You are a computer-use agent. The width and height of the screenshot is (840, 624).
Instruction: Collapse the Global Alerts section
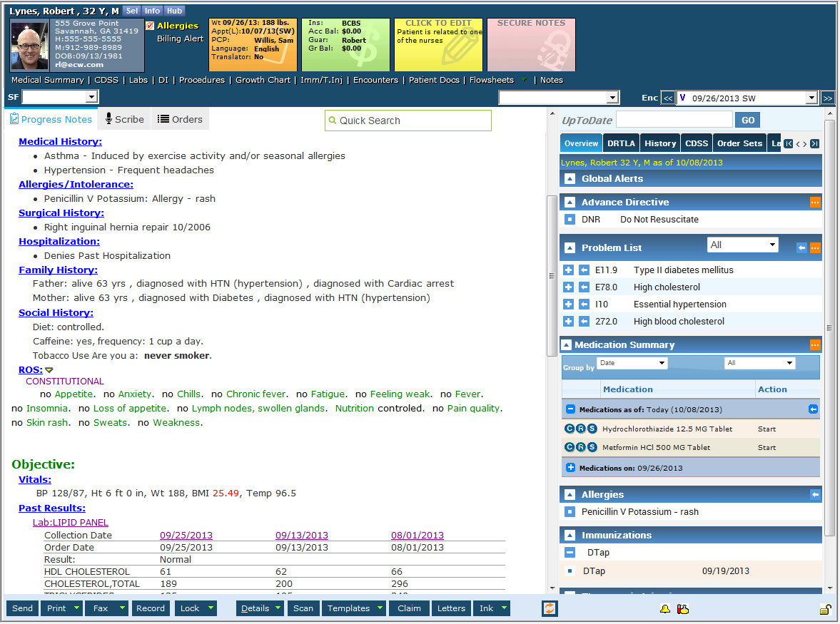570,179
